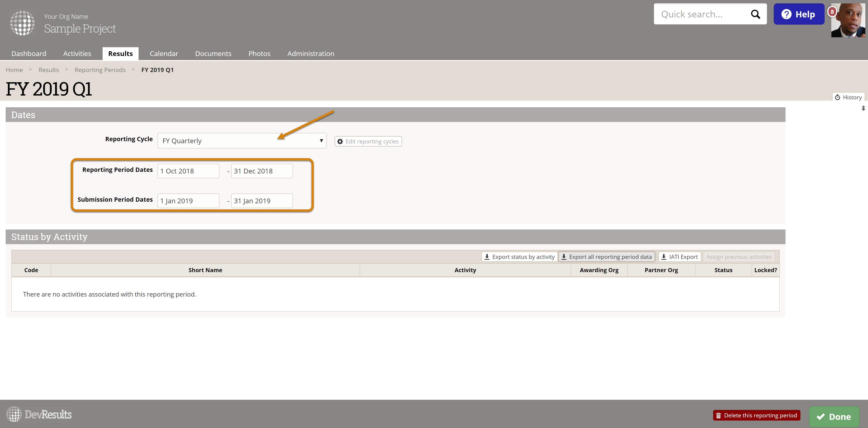Viewport: 868px width, 428px height.
Task: Click the checkmark icon on the Done button
Action: (821, 416)
